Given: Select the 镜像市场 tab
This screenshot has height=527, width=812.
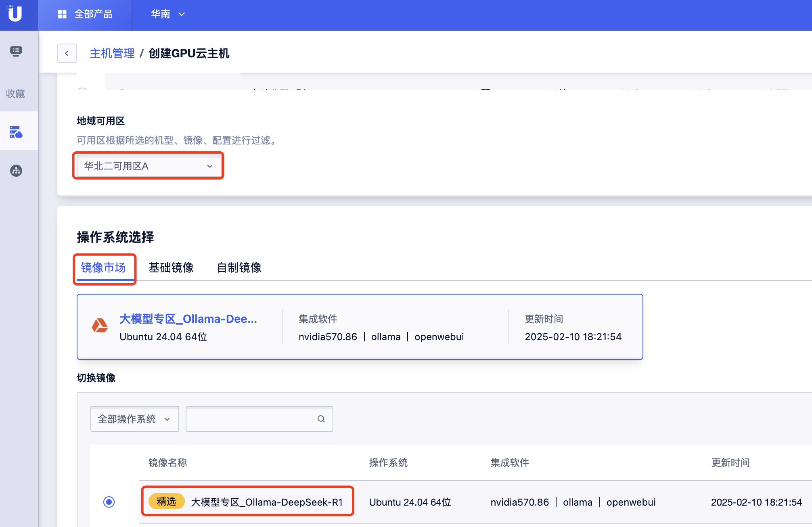Looking at the screenshot, I should pyautogui.click(x=103, y=268).
